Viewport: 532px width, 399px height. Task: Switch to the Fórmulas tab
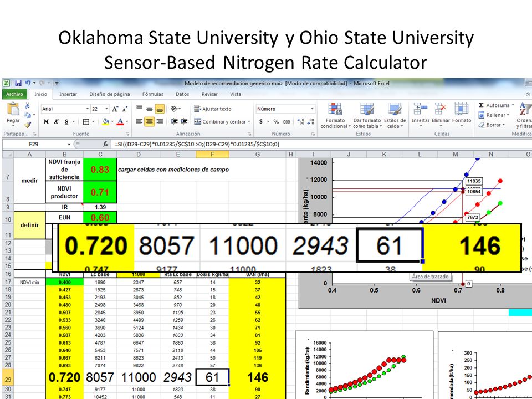153,94
